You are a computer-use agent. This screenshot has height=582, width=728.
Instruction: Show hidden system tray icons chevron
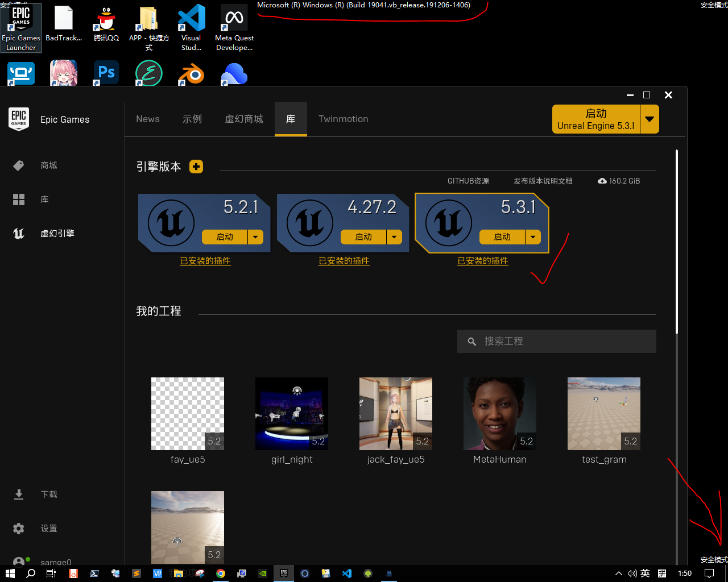(x=619, y=573)
